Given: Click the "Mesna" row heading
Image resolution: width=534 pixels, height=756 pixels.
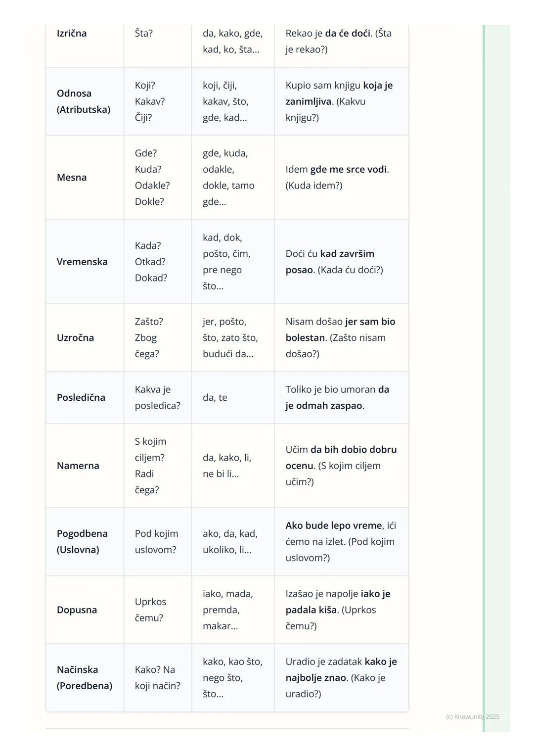Looking at the screenshot, I should click(x=72, y=177).
